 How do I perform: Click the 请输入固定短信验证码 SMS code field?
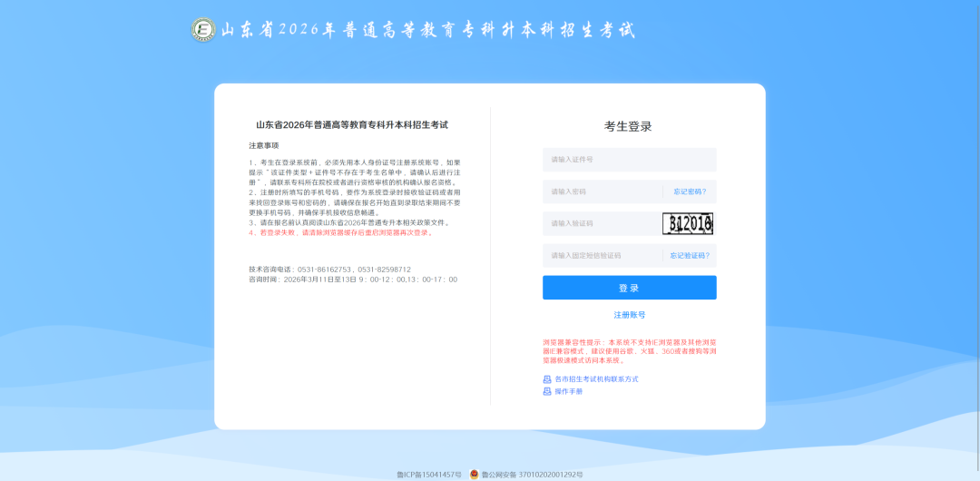tap(601, 255)
